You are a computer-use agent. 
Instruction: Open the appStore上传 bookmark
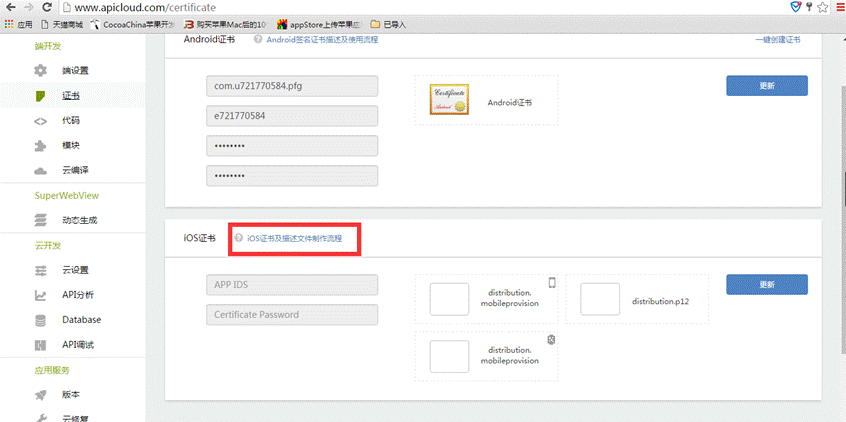(x=320, y=23)
